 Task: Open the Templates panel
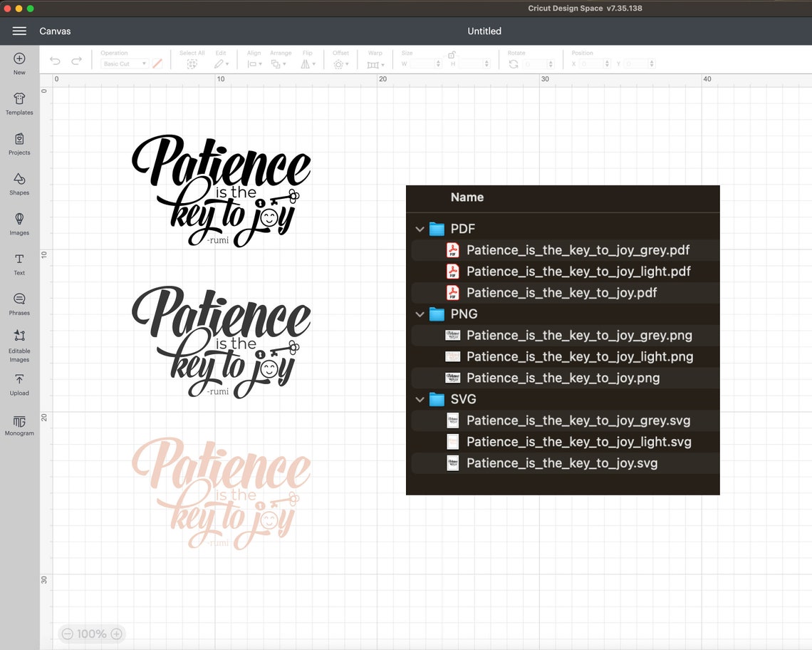tap(19, 103)
